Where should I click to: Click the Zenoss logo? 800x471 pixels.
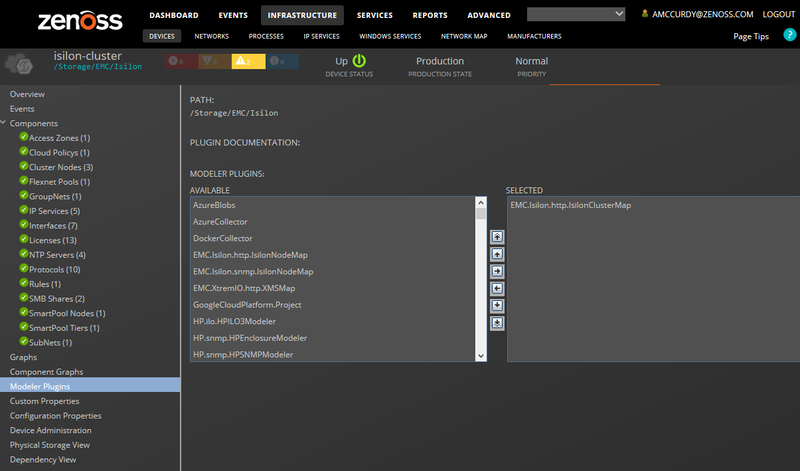80,20
